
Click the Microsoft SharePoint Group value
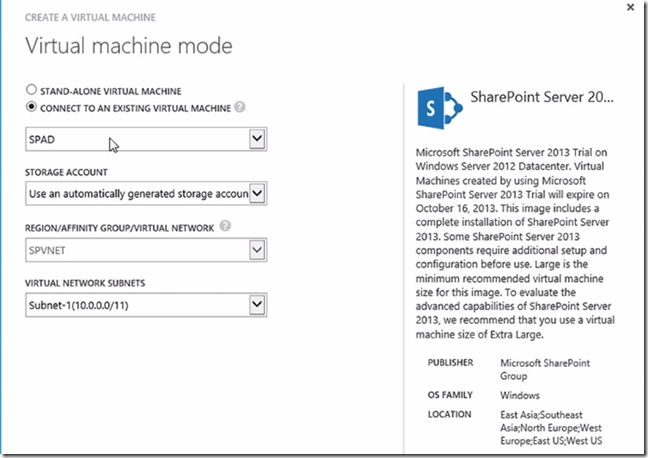545,370
